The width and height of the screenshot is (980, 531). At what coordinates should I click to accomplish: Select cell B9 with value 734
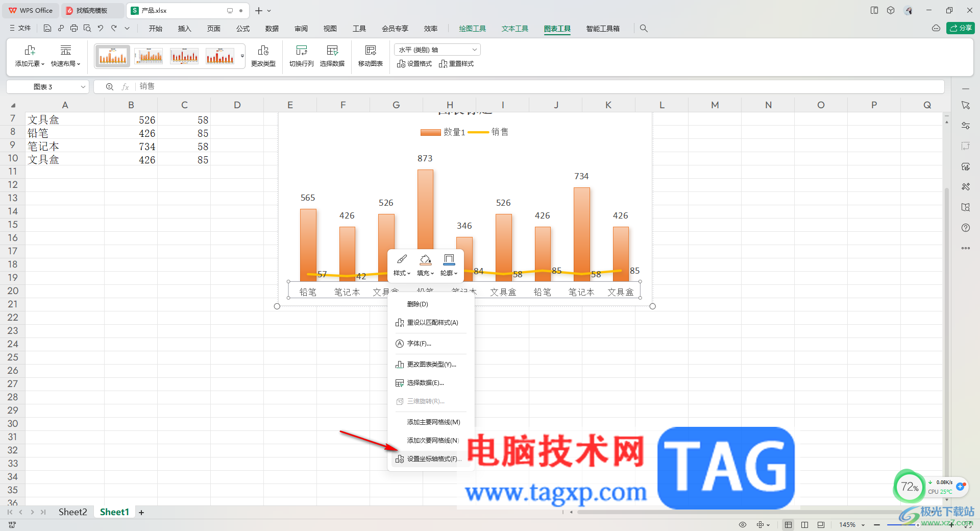(x=131, y=147)
